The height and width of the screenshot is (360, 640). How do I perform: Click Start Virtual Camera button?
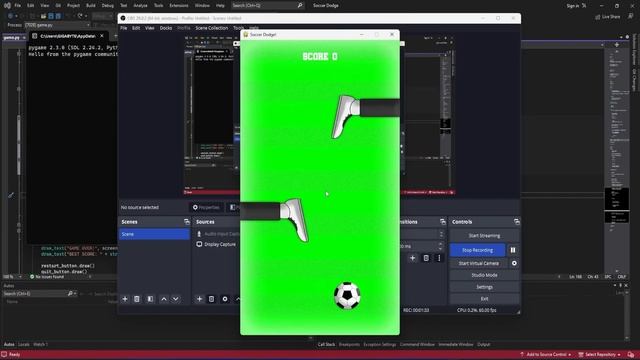click(478, 263)
